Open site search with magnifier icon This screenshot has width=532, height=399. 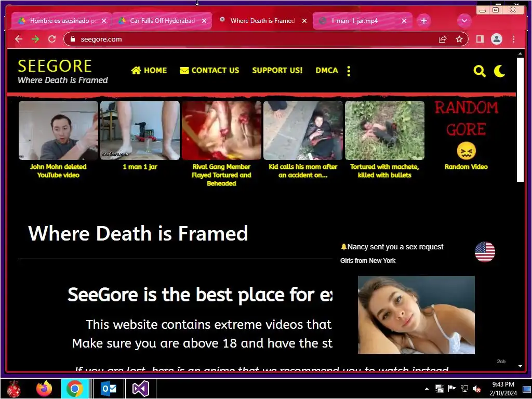coord(480,71)
